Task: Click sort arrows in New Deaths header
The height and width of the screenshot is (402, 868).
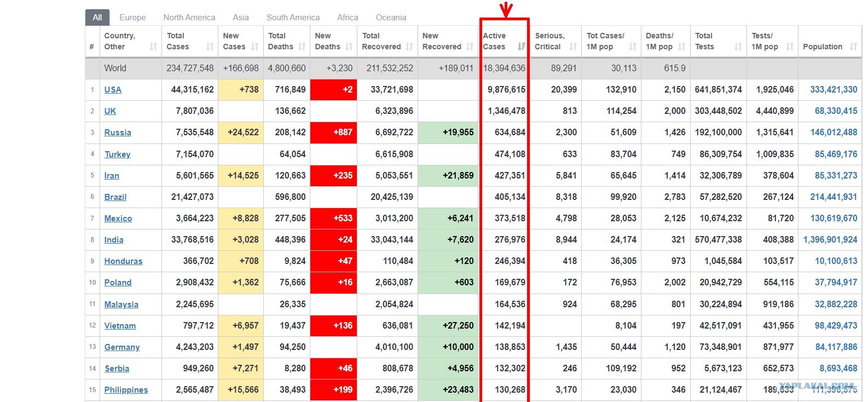Action: click(x=349, y=47)
